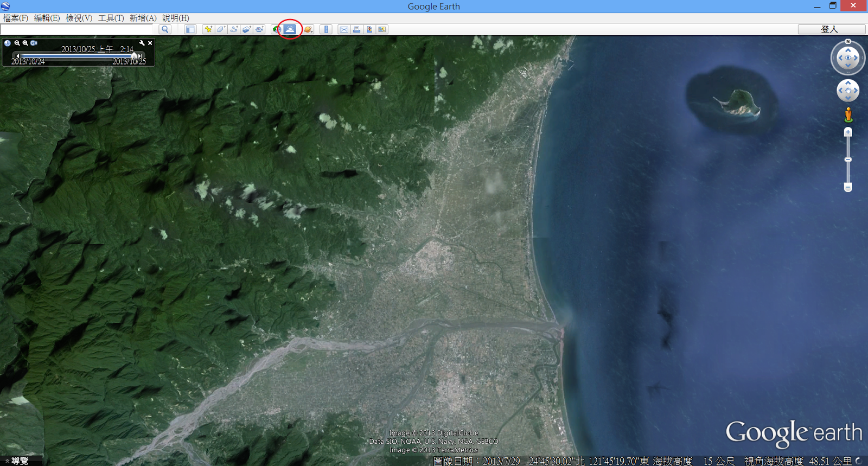Open the 編輯(E) menu
The height and width of the screenshot is (466, 868).
point(47,18)
